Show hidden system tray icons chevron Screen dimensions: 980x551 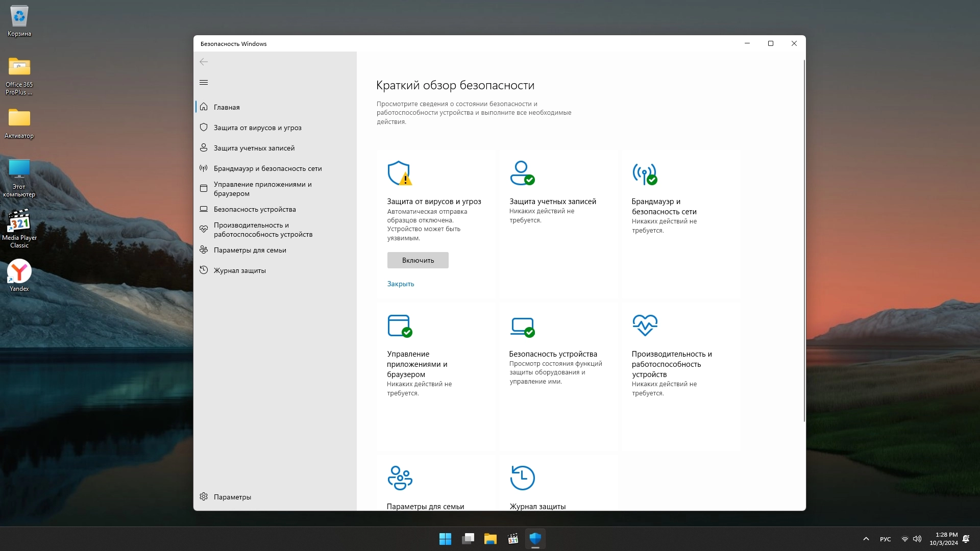click(866, 539)
